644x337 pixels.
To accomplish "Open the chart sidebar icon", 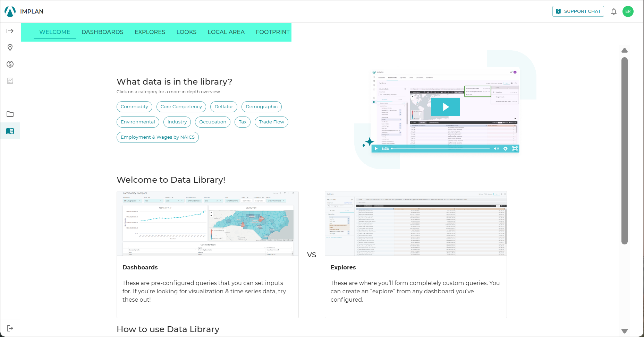I will coord(10,81).
